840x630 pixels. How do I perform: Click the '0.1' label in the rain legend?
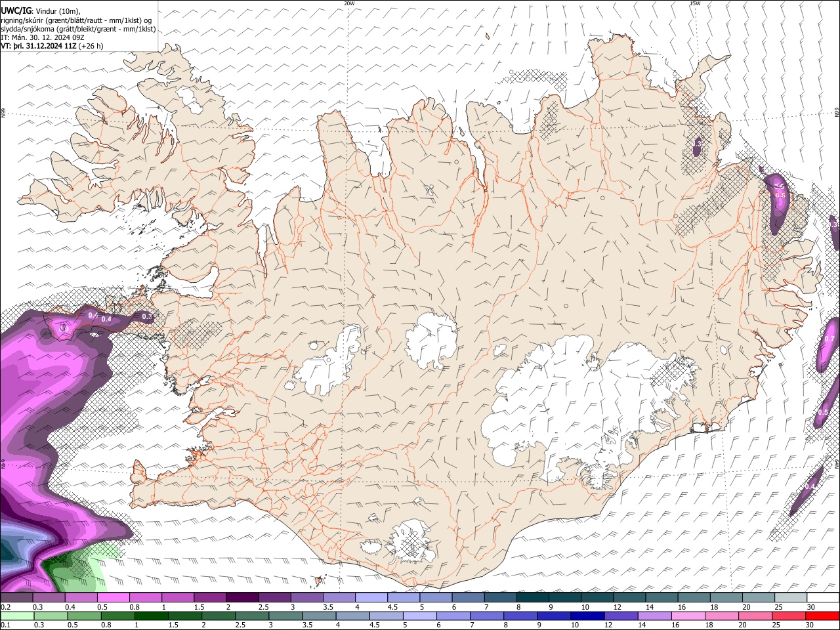(x=5, y=625)
